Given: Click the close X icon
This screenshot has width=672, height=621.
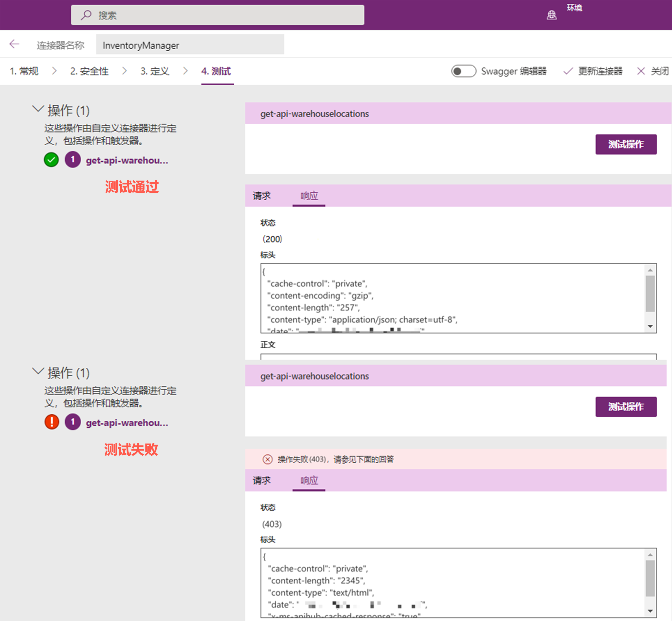Looking at the screenshot, I should 641,71.
